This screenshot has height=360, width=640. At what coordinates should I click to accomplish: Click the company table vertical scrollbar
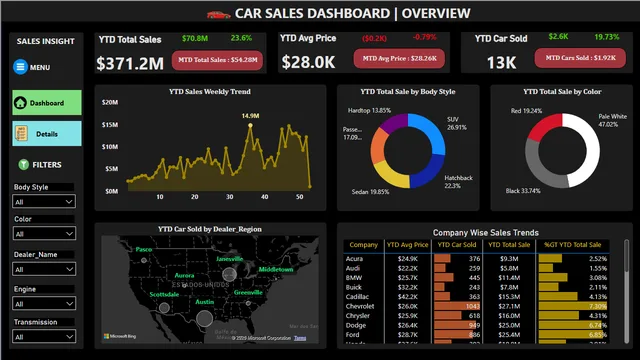627,291
